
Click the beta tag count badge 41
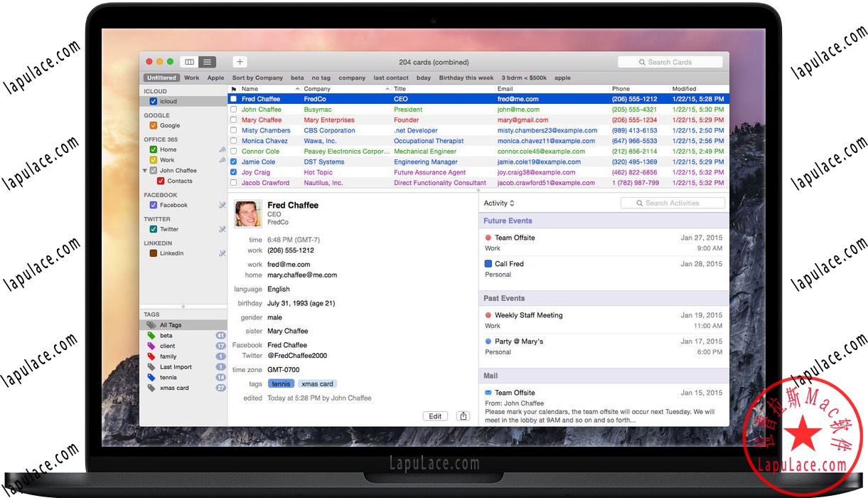(220, 335)
